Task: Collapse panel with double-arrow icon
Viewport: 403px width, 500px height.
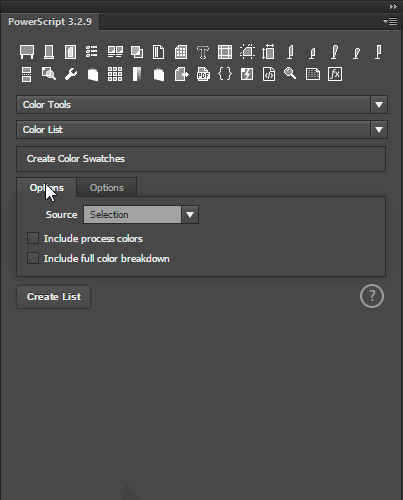Action: click(x=393, y=6)
